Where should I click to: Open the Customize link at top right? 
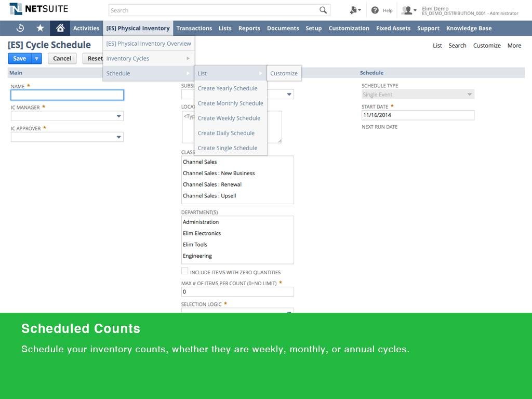(487, 46)
